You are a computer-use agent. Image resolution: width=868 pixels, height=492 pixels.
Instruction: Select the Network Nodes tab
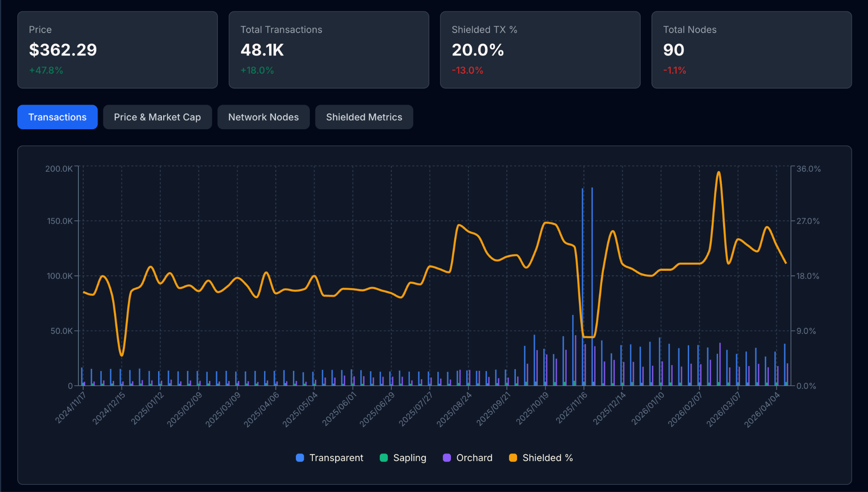(x=263, y=117)
